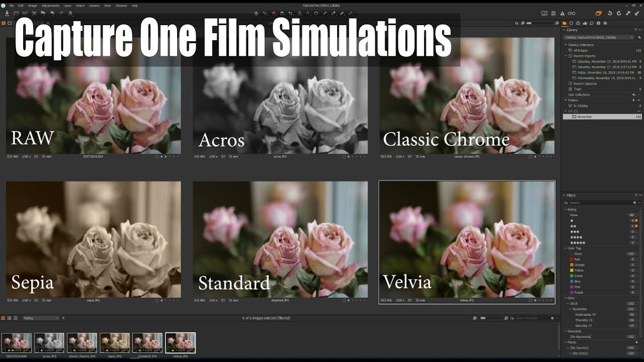Viewport: 644px width, 362px height.
Task: Collapse Recent Imports tree
Action: pyautogui.click(x=566, y=56)
